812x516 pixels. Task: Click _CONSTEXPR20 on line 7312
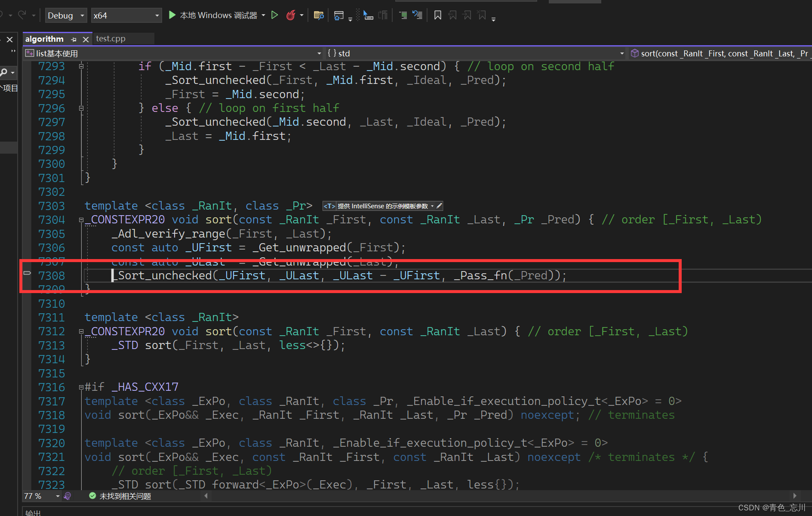click(x=125, y=331)
